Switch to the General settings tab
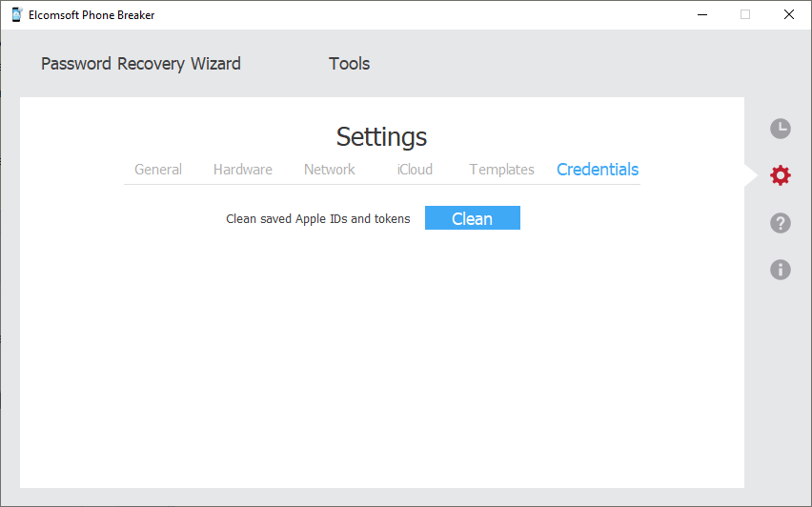 click(158, 170)
